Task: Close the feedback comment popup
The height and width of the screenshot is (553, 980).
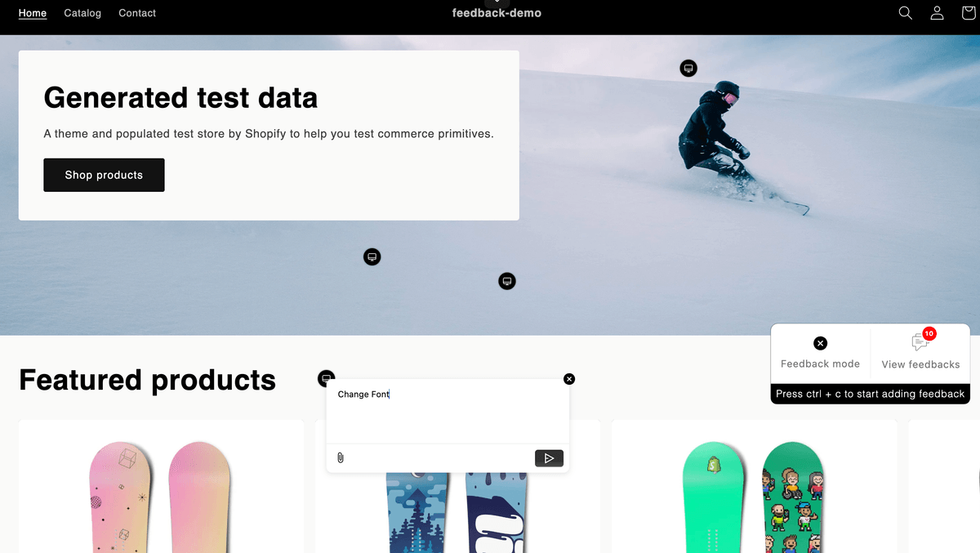Action: tap(569, 379)
